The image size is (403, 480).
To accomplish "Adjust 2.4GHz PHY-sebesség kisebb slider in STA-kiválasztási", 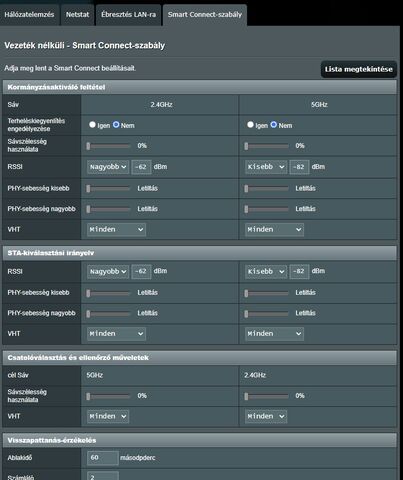I will coord(108,293).
